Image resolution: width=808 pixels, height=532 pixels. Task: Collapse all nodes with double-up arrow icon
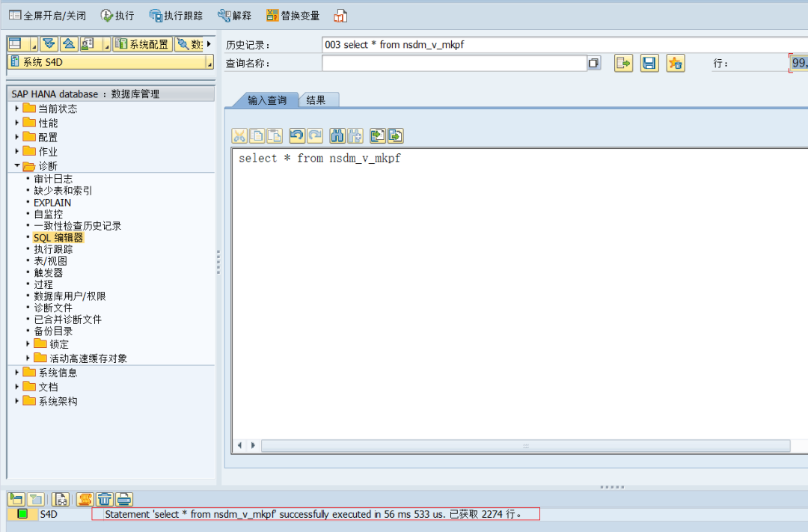[x=69, y=44]
